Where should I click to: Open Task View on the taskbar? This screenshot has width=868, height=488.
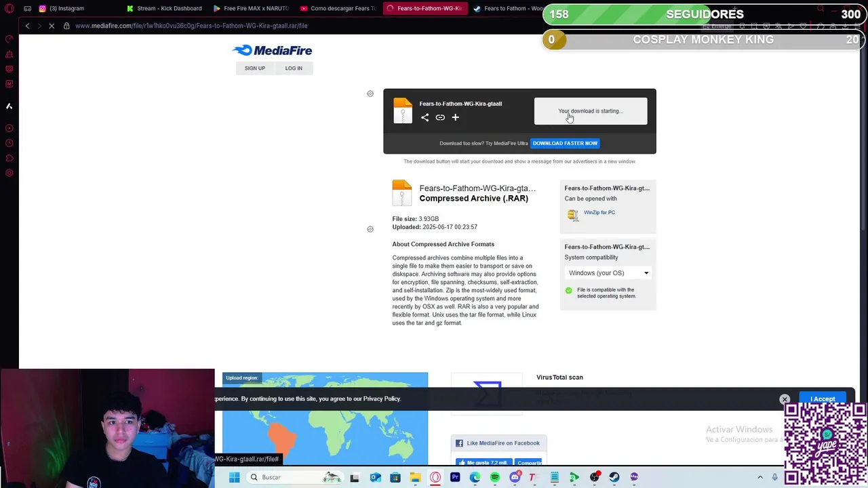coord(354,478)
